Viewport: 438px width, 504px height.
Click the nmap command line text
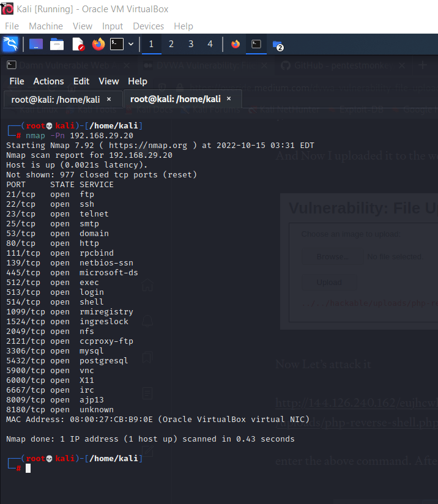pyautogui.click(x=80, y=136)
